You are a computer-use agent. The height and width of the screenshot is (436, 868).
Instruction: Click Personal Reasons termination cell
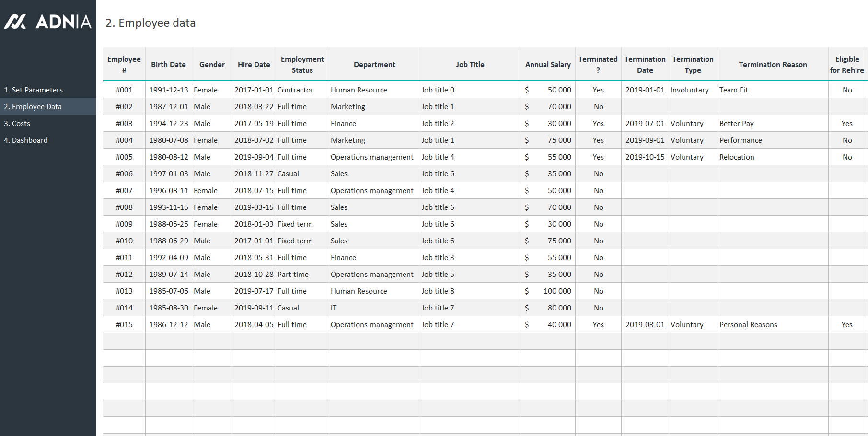(x=748, y=325)
